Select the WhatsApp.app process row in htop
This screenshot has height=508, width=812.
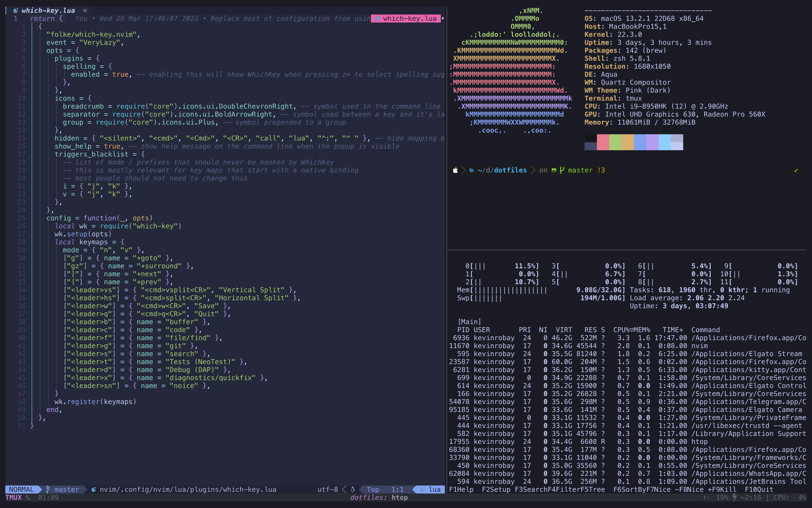(627, 473)
